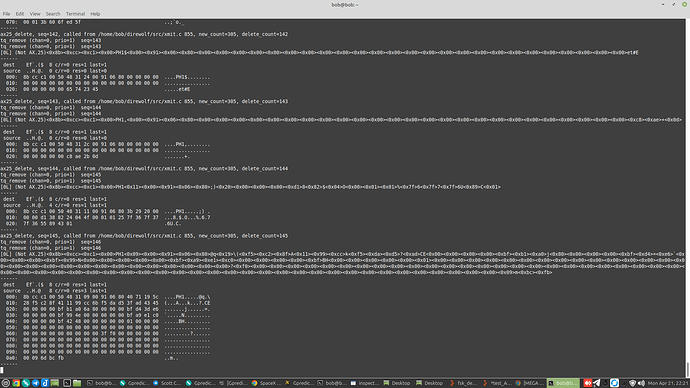The width and height of the screenshot is (690, 388).
Task: Open the terminal launcher in the panel
Action: point(67,383)
